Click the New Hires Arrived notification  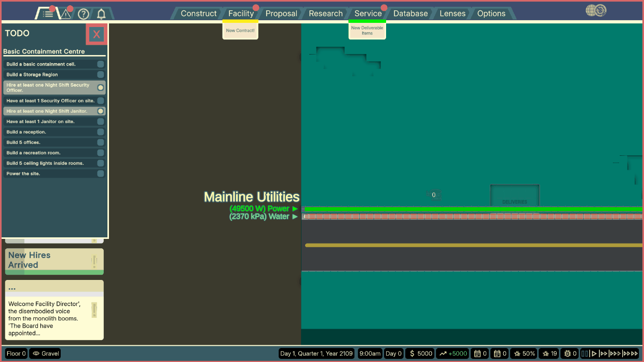(x=54, y=261)
